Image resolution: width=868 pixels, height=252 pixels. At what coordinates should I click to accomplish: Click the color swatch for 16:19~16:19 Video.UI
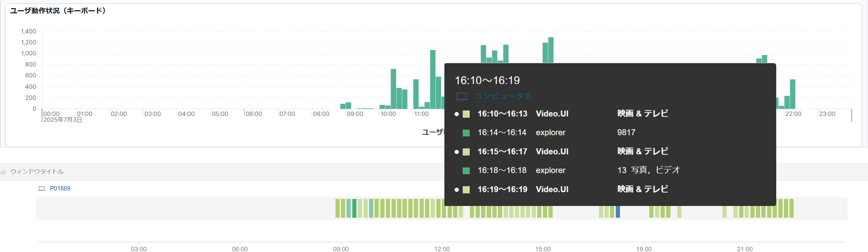click(466, 189)
